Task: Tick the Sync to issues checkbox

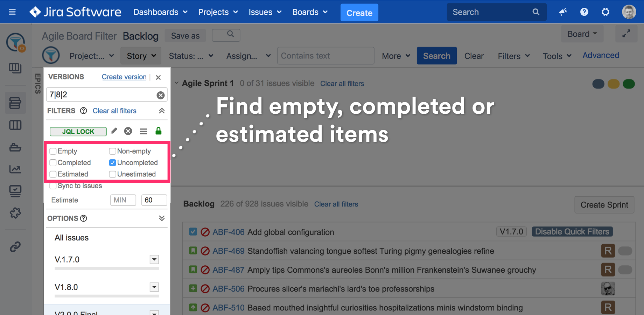Action: [x=53, y=186]
